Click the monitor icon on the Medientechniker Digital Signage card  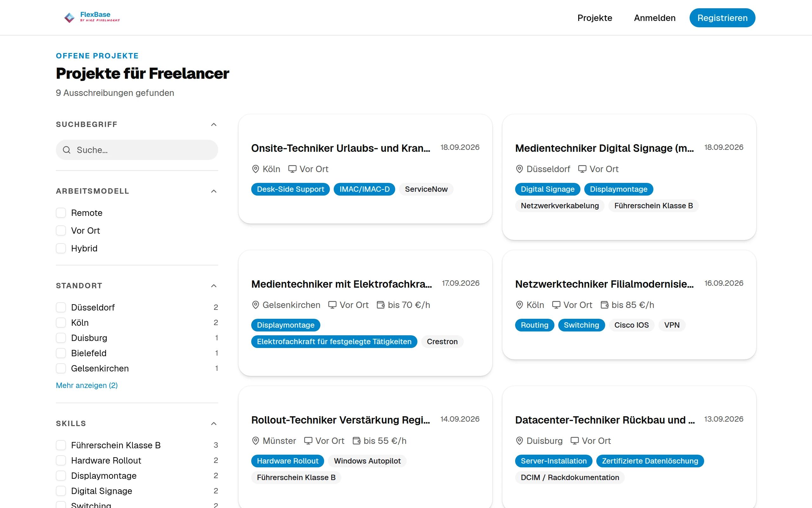point(582,169)
